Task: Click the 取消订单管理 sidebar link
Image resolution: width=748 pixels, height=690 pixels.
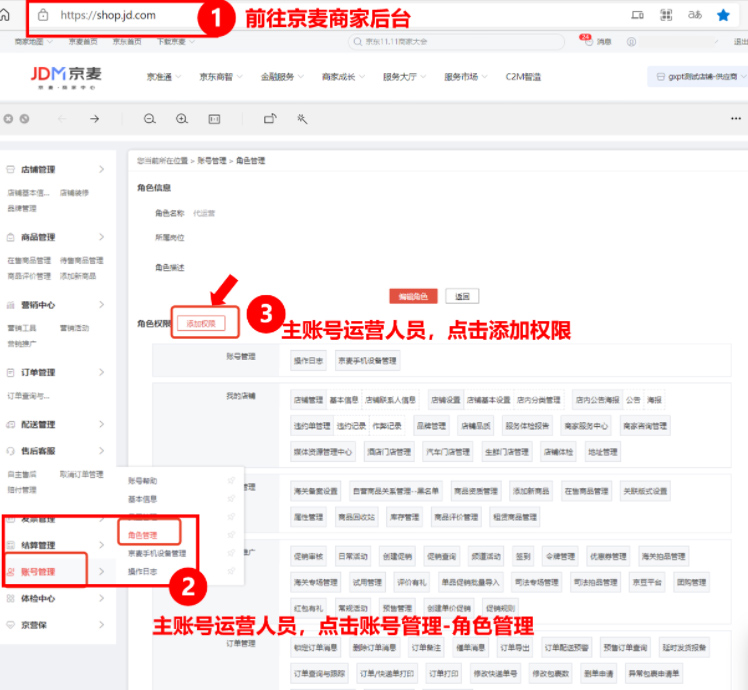Action: (82, 474)
